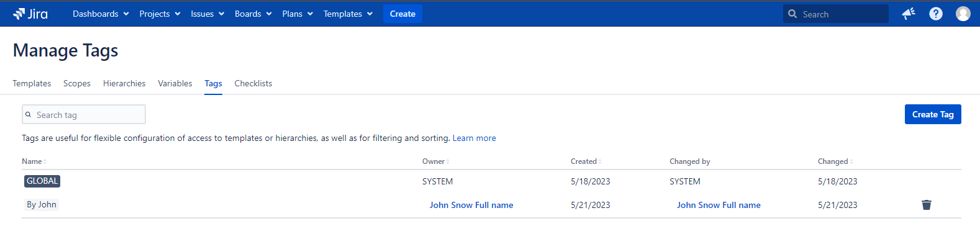Sort the table by Owner column
Image resolution: width=980 pixels, height=226 pixels.
435,161
